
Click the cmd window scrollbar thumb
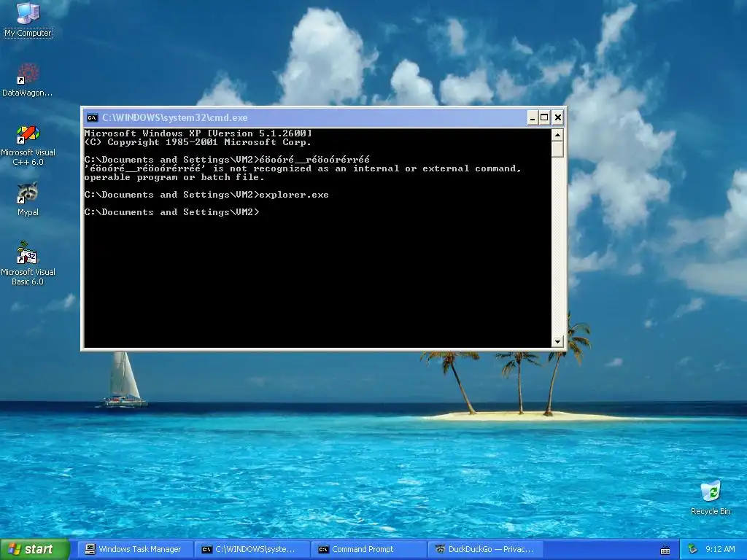click(557, 149)
